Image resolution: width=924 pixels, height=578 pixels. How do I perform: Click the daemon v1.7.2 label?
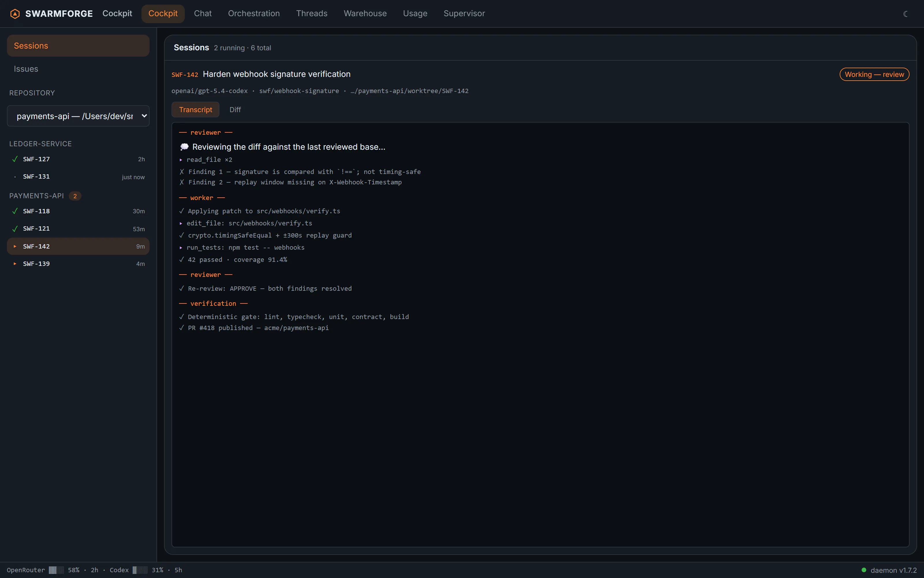tap(893, 570)
